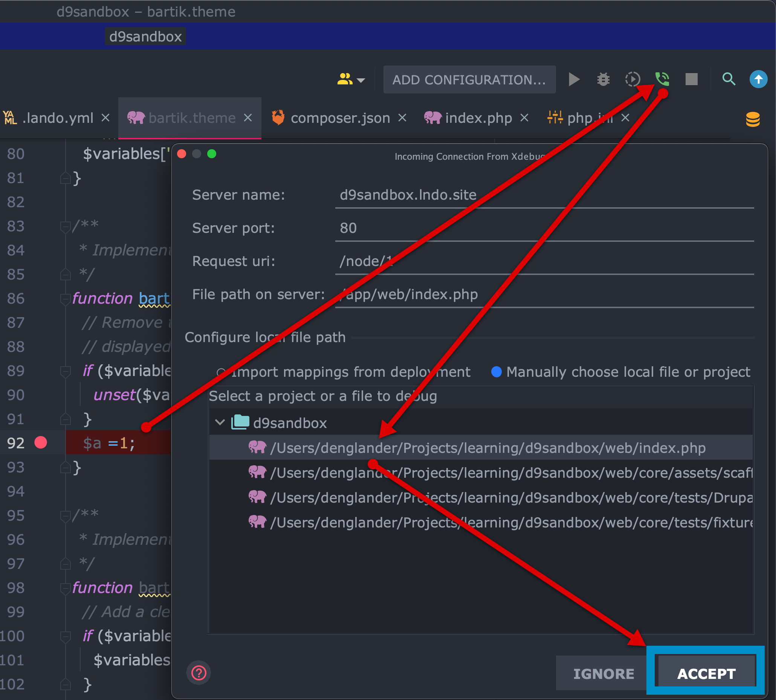Click the Run with Coverage icon

pos(632,79)
